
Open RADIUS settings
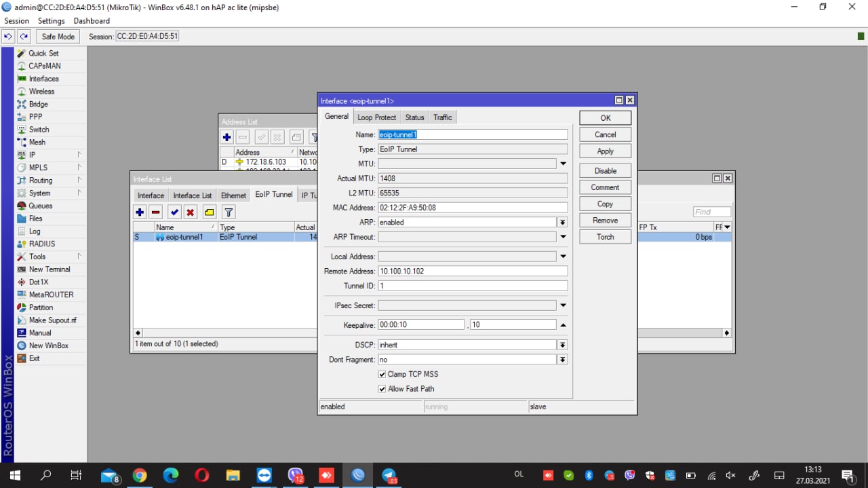(42, 244)
